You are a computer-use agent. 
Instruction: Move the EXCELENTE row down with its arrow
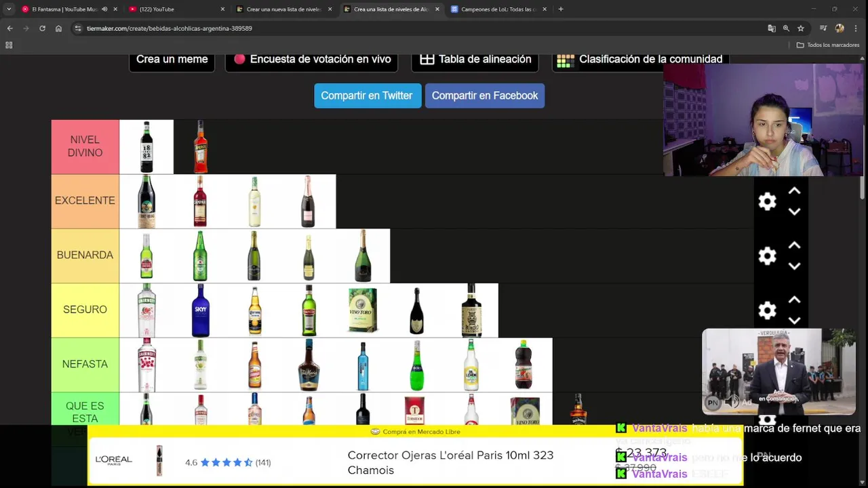pyautogui.click(x=794, y=211)
